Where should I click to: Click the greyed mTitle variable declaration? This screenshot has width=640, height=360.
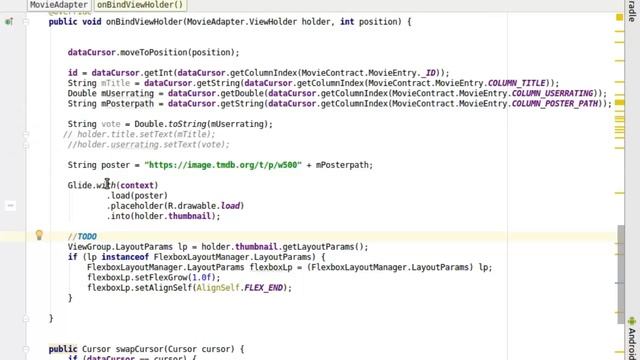pyautogui.click(x=116, y=83)
